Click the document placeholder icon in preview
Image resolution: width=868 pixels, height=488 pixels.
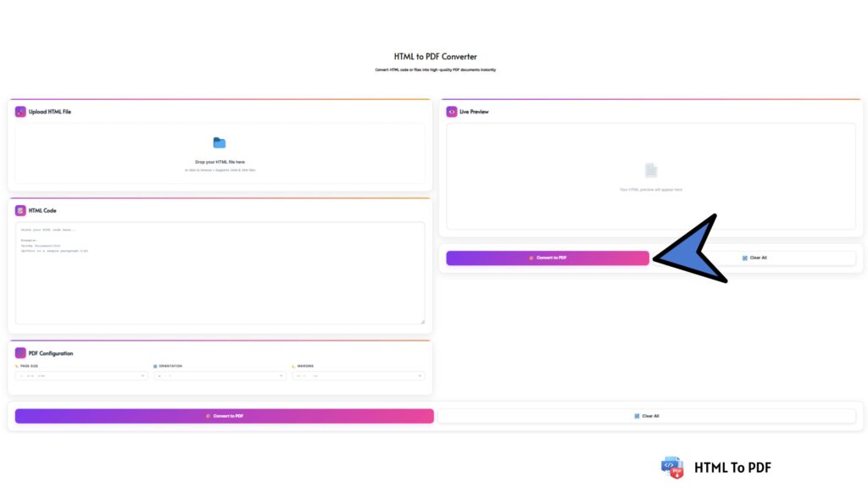pyautogui.click(x=650, y=170)
